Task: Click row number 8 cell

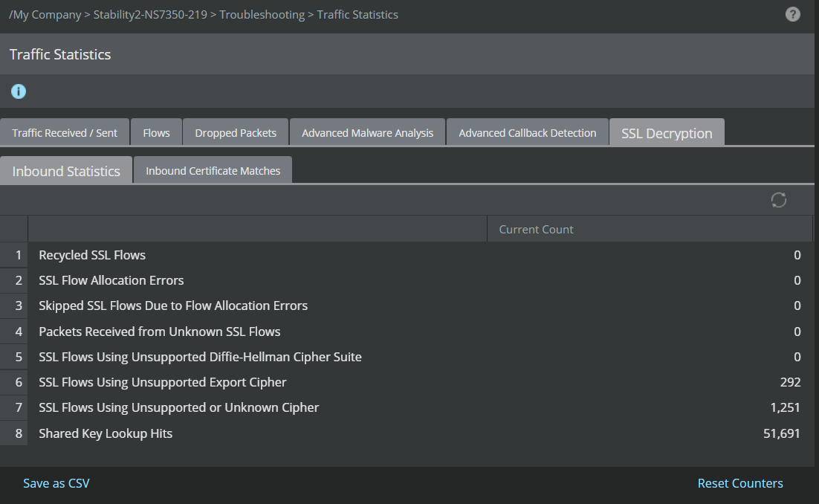Action: [14, 433]
